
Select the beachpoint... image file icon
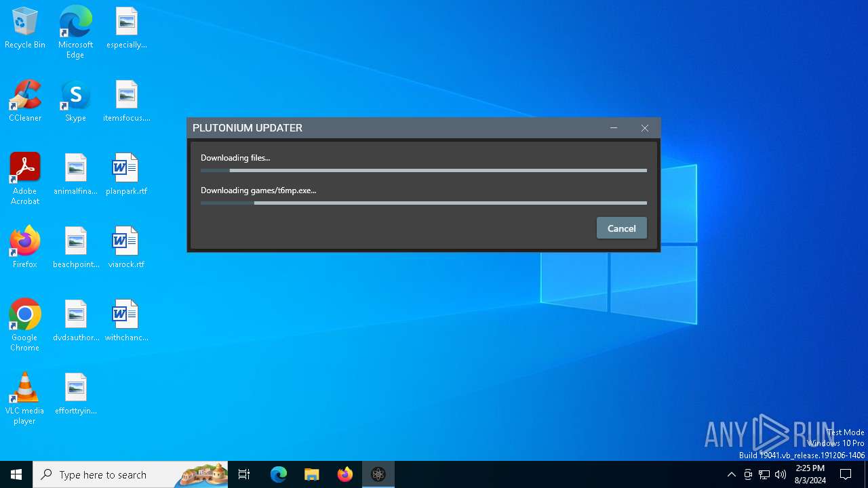(x=75, y=247)
